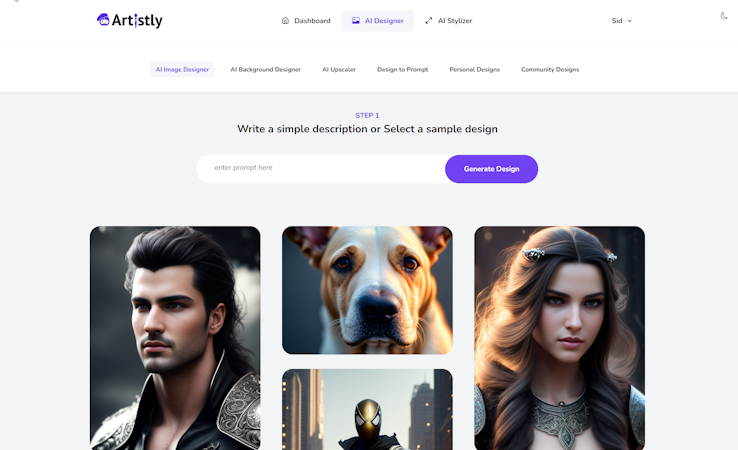Open the AI Stylizer nav item
The image size is (738, 450).
click(449, 21)
